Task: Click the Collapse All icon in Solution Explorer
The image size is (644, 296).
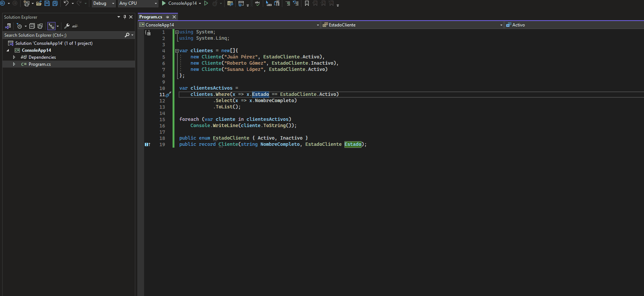Action: pyautogui.click(x=32, y=26)
